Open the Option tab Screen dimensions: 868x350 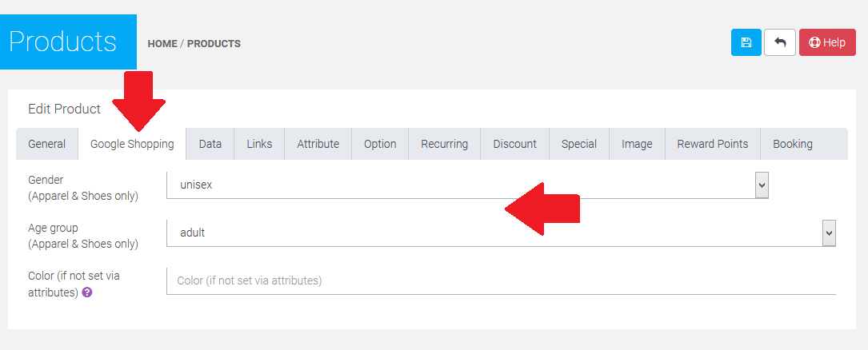(x=380, y=144)
